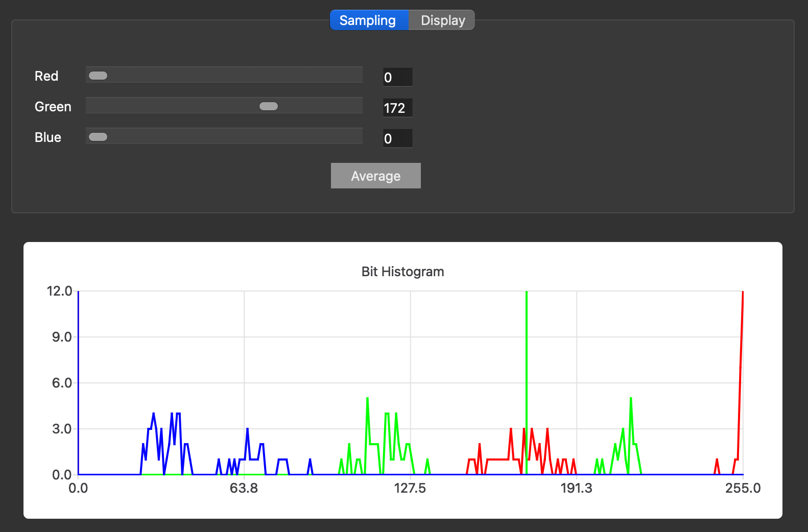Click the 191.3 x-axis label
The image size is (808, 532).
tap(577, 488)
